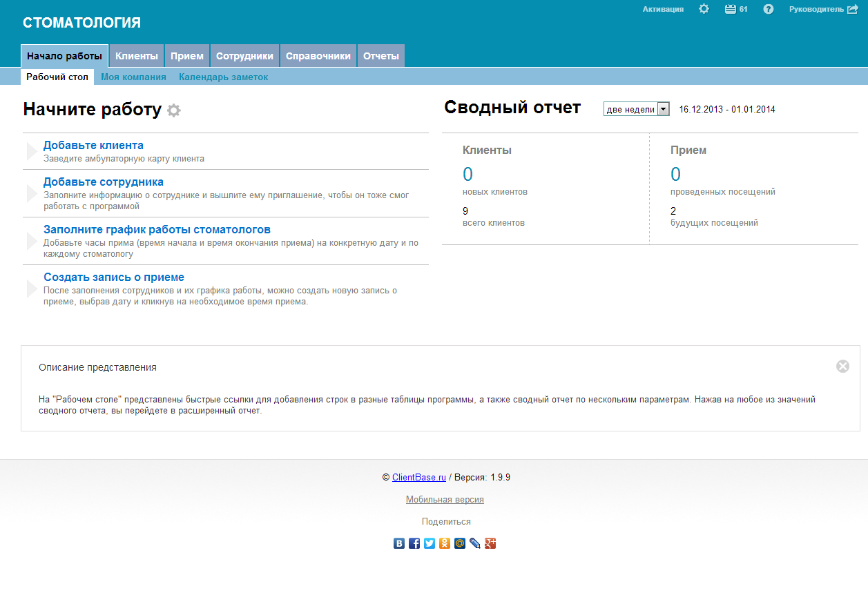Open settings gear in top header
The width and height of the screenshot is (868, 613).
tap(704, 9)
